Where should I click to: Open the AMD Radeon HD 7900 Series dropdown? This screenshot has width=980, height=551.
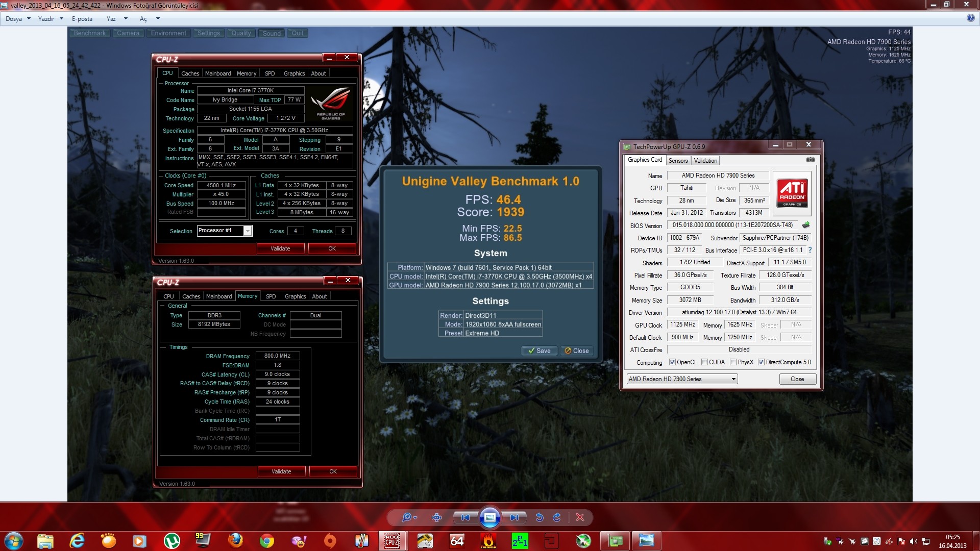[682, 379]
